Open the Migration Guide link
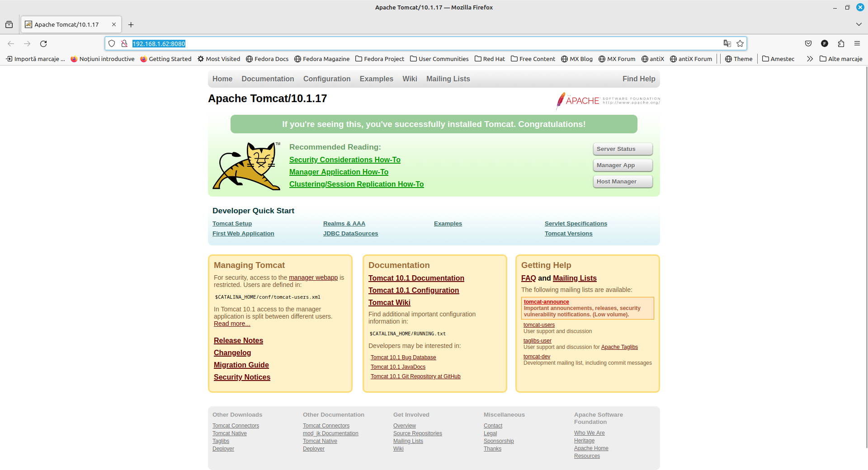 click(x=241, y=365)
